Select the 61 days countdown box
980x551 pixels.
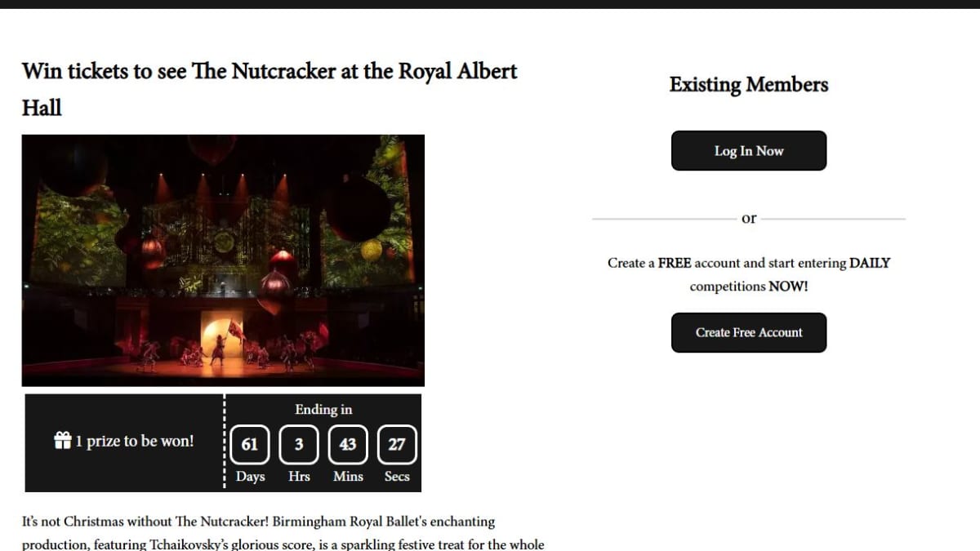tap(250, 445)
